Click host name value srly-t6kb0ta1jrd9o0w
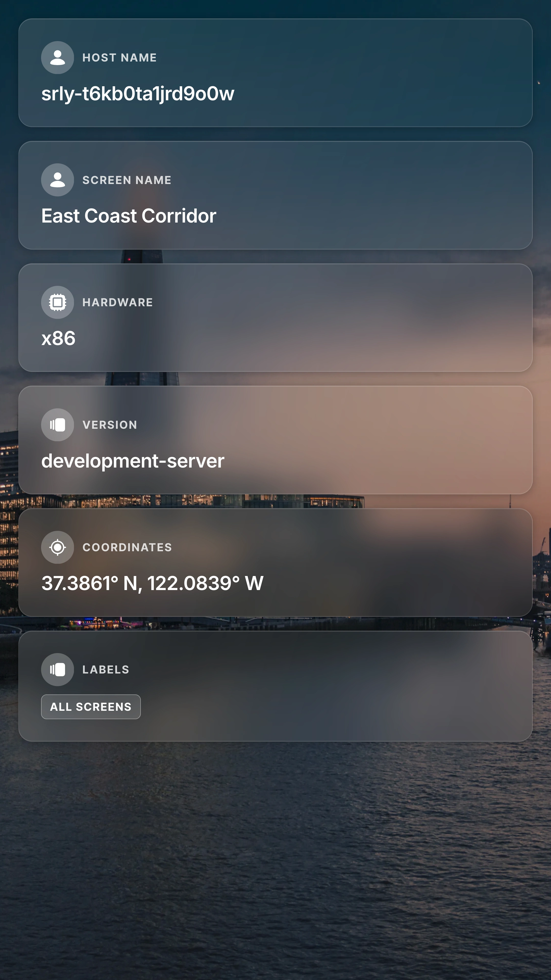 [138, 94]
